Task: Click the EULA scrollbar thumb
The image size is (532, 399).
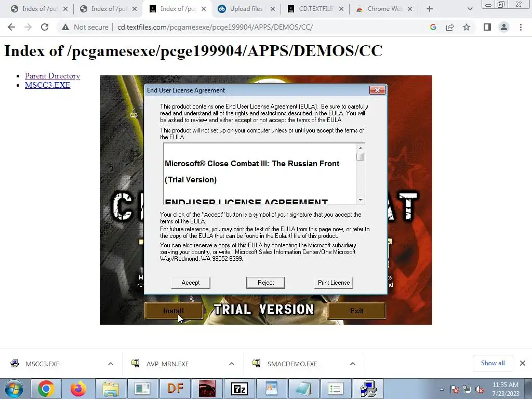Action: pyautogui.click(x=361, y=157)
